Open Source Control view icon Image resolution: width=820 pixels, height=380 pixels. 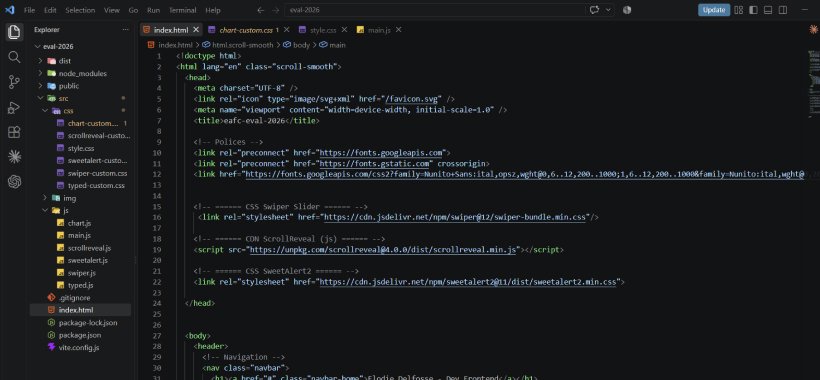pyautogui.click(x=14, y=82)
